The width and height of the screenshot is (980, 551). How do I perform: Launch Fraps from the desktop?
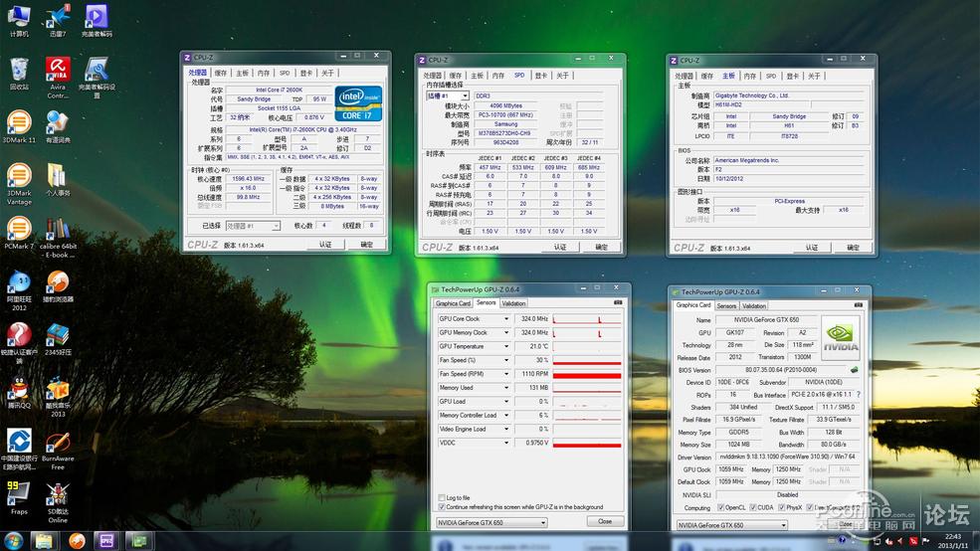[19, 497]
